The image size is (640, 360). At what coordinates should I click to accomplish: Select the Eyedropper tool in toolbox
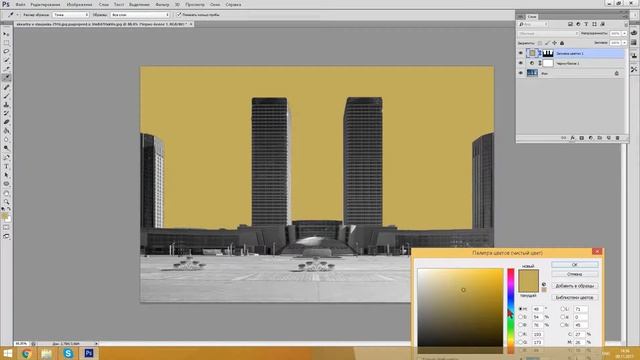(x=6, y=77)
